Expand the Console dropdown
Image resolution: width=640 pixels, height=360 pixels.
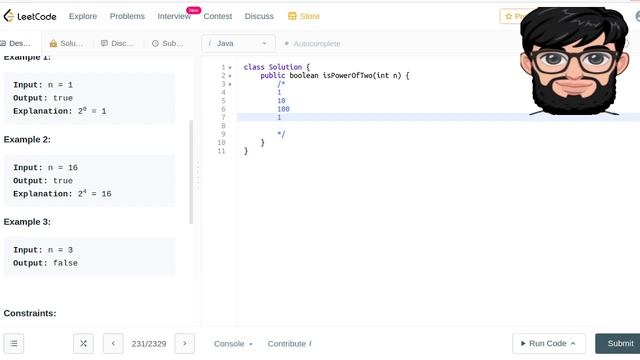coord(233,344)
